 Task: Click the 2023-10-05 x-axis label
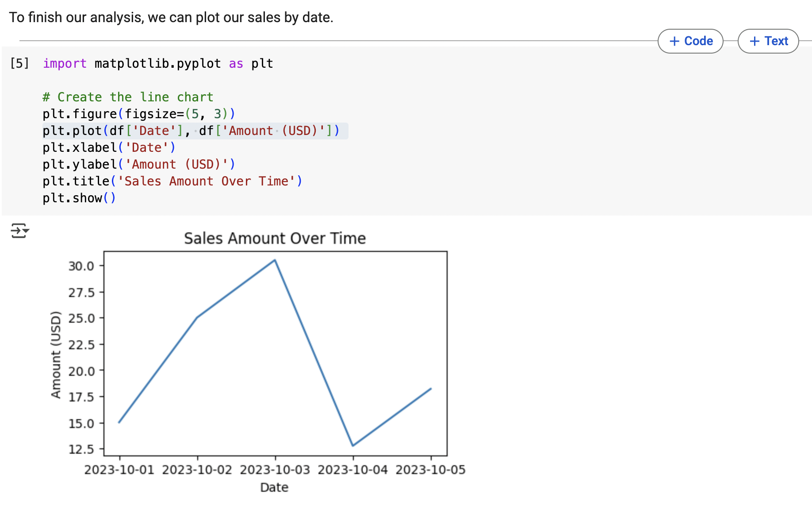(x=431, y=470)
